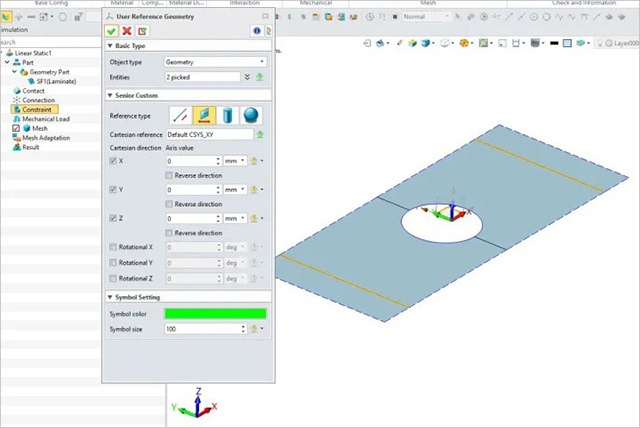Toggle the X direction checkbox

[x=113, y=161]
